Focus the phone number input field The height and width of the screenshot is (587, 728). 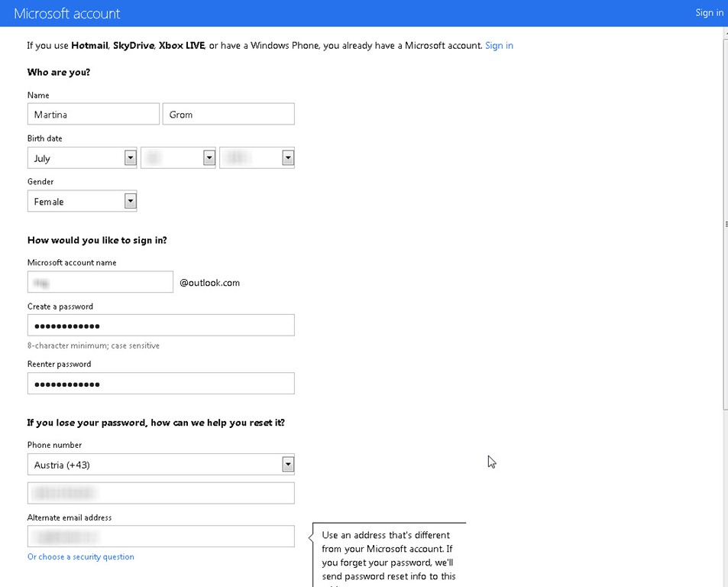[160, 493]
